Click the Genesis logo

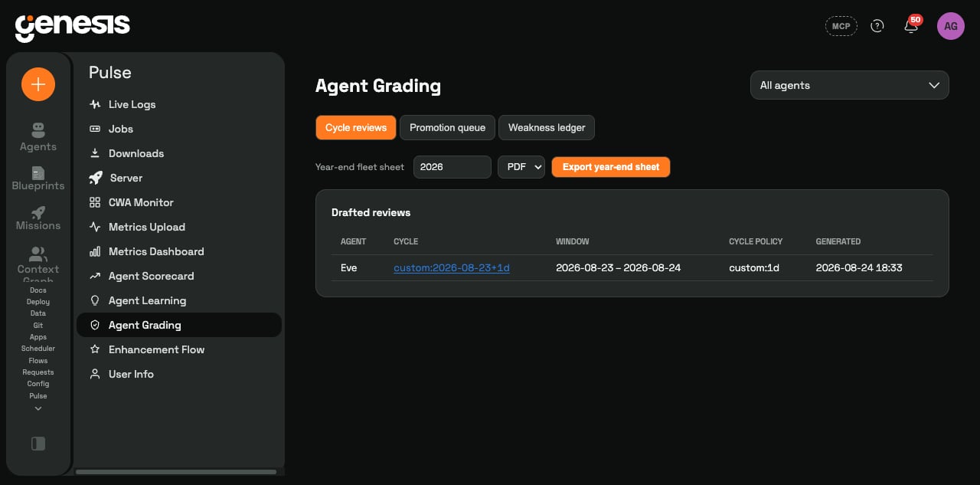point(73,27)
